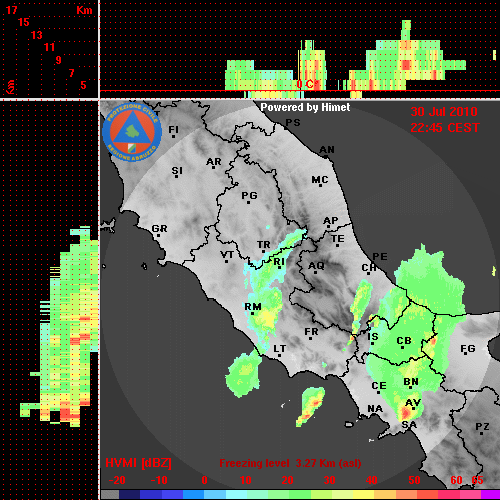Click the 'Powered by Himet' text
500x500 pixels.
(305, 108)
